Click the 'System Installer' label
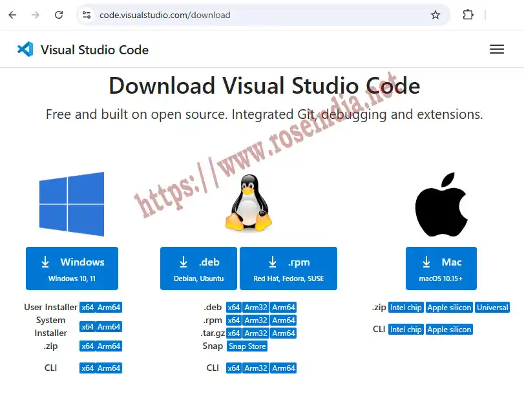The width and height of the screenshot is (524, 420). coord(51,326)
